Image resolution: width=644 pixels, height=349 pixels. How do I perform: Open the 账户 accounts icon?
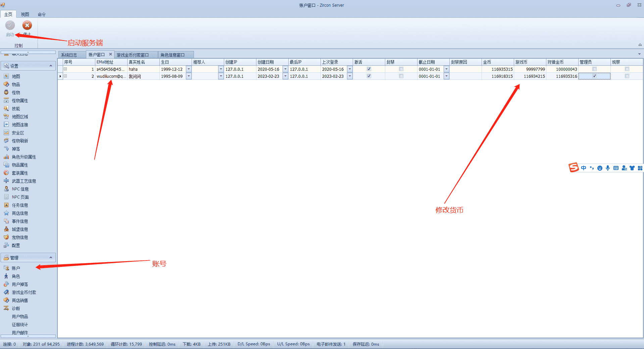point(6,268)
